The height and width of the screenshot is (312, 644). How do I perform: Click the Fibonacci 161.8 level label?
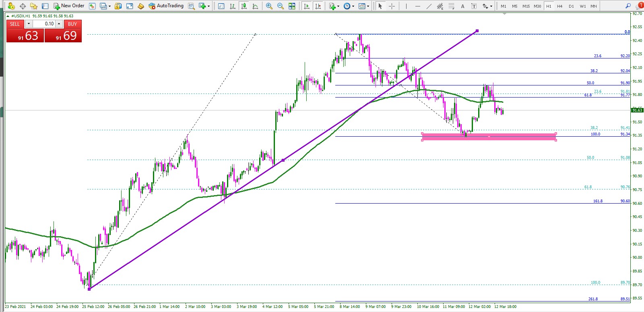coord(598,201)
